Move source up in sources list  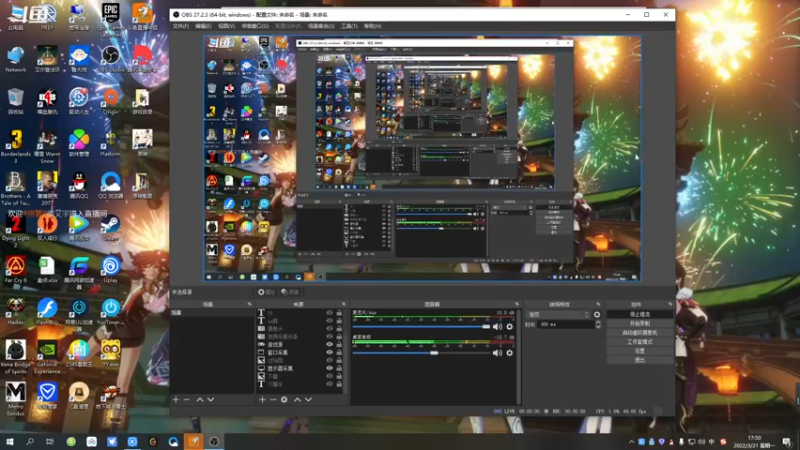(297, 400)
